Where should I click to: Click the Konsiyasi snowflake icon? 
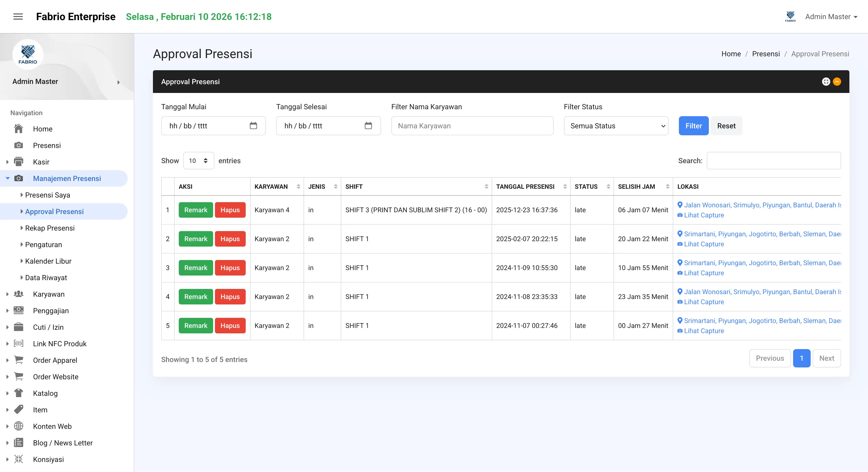point(19,459)
